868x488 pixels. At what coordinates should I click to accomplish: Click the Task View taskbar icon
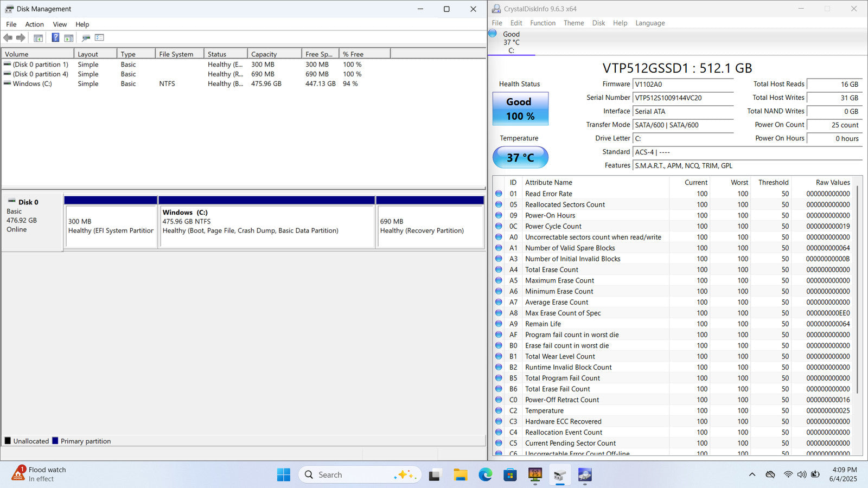(435, 475)
